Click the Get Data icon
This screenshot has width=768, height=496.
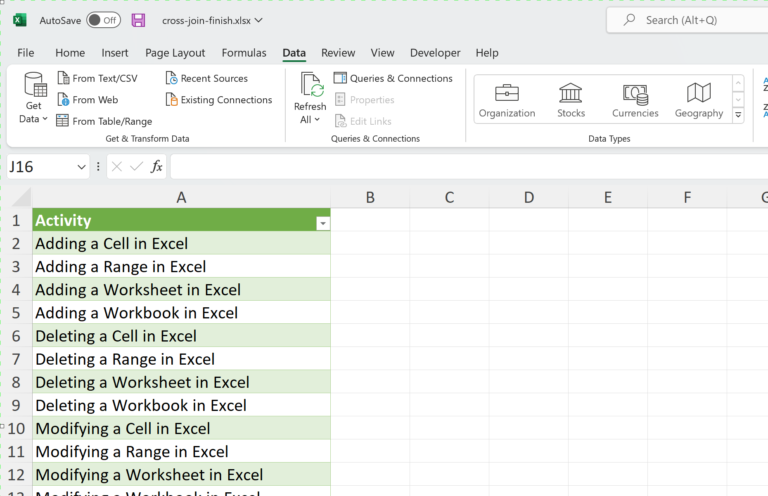(x=35, y=87)
